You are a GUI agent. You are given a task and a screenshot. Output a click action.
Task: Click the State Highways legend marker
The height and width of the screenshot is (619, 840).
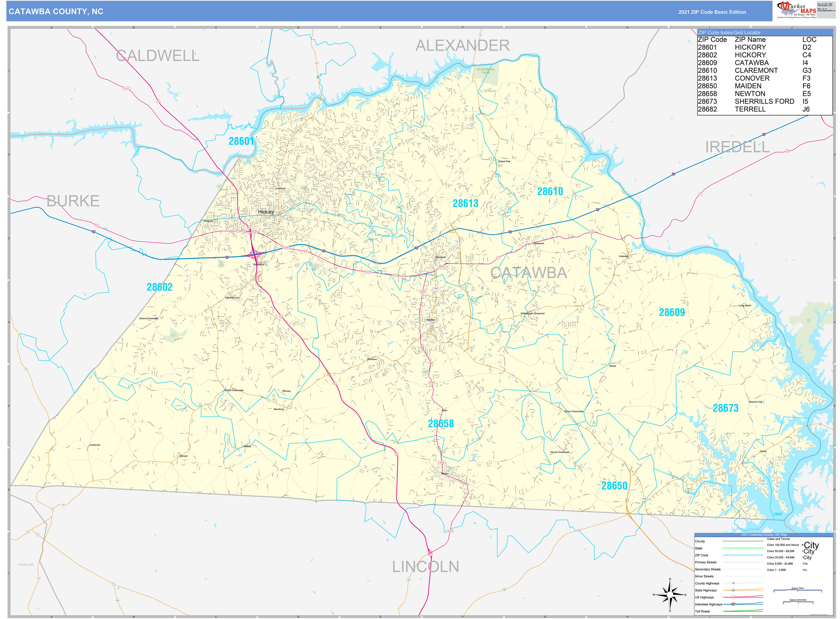coord(734,590)
